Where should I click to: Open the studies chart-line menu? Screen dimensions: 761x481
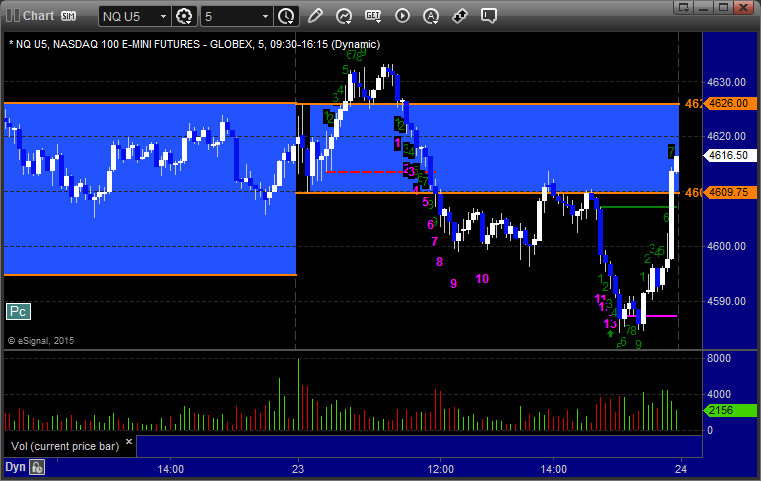[x=344, y=16]
